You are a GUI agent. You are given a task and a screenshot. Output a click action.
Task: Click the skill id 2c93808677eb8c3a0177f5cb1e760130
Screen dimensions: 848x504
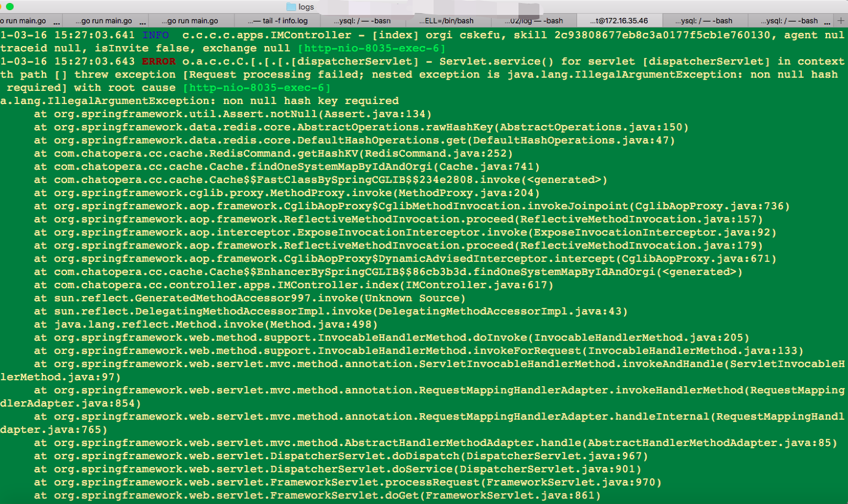click(x=663, y=35)
